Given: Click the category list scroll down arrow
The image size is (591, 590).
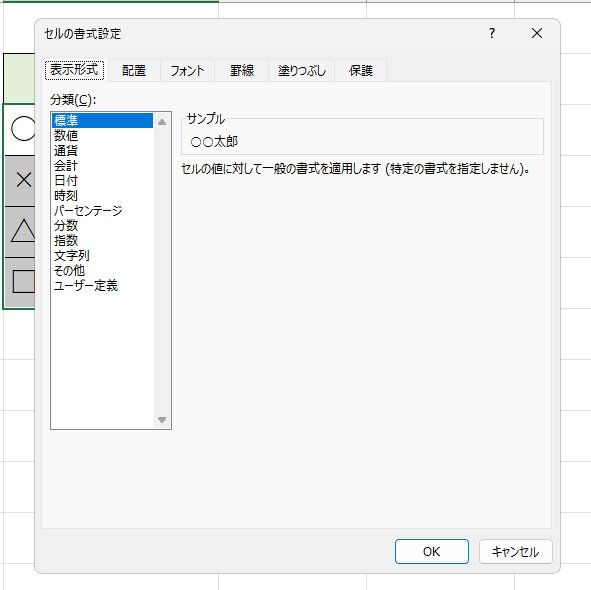Looking at the screenshot, I should (x=162, y=420).
